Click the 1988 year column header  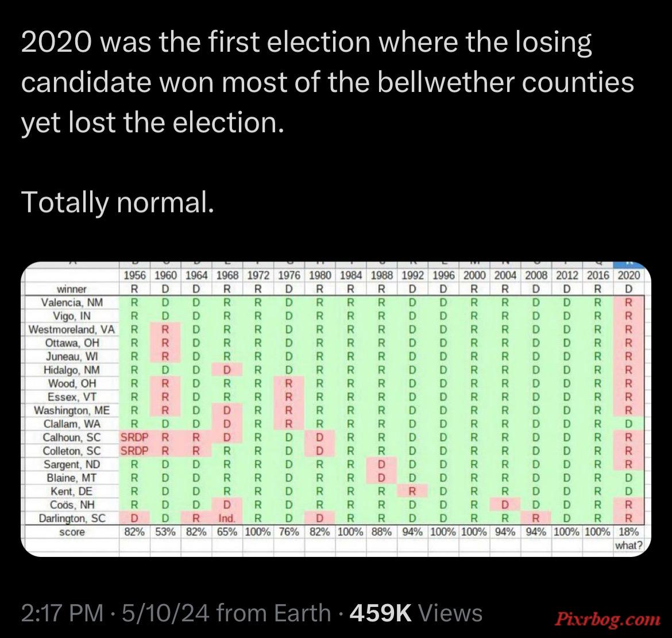381,275
